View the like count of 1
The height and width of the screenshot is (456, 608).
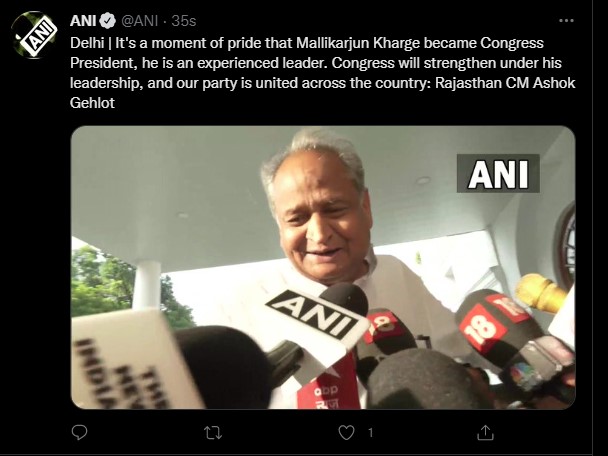coord(371,433)
